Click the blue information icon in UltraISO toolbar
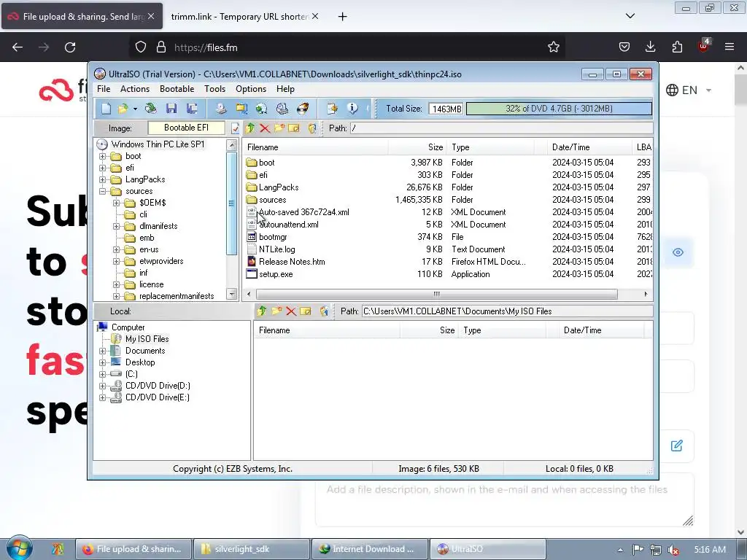 point(352,109)
